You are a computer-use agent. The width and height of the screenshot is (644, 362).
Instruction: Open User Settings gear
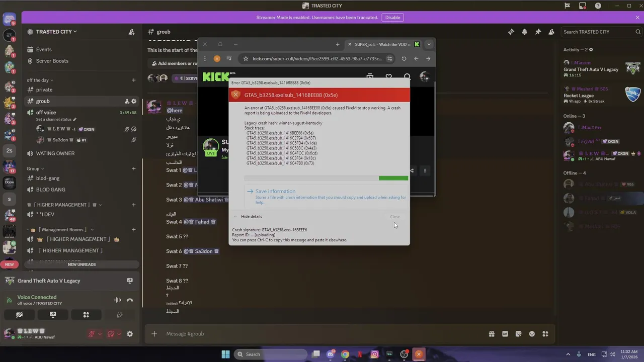coord(130,334)
